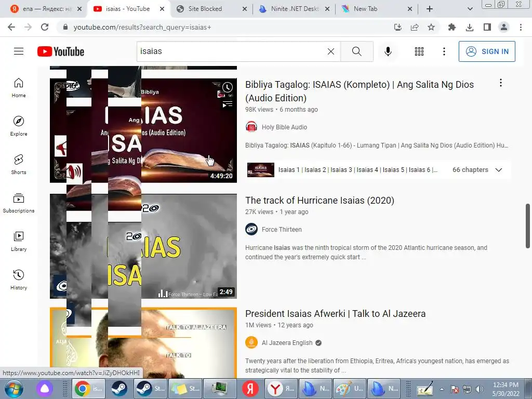
Task: Share this page from address bar
Action: point(415,27)
